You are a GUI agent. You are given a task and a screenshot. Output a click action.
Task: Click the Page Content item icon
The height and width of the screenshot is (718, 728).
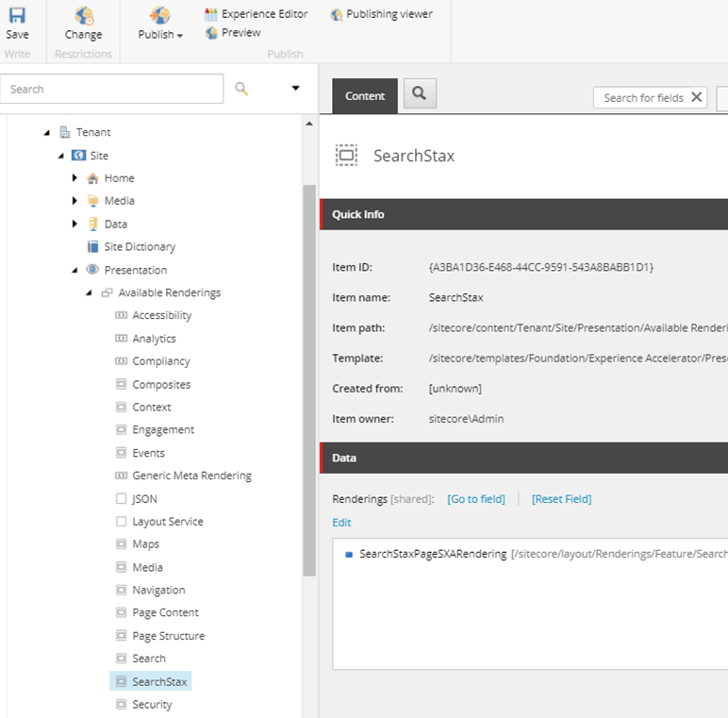click(x=122, y=613)
